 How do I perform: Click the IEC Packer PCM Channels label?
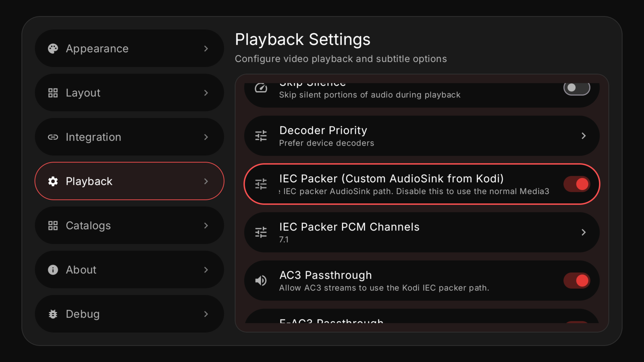[349, 227]
